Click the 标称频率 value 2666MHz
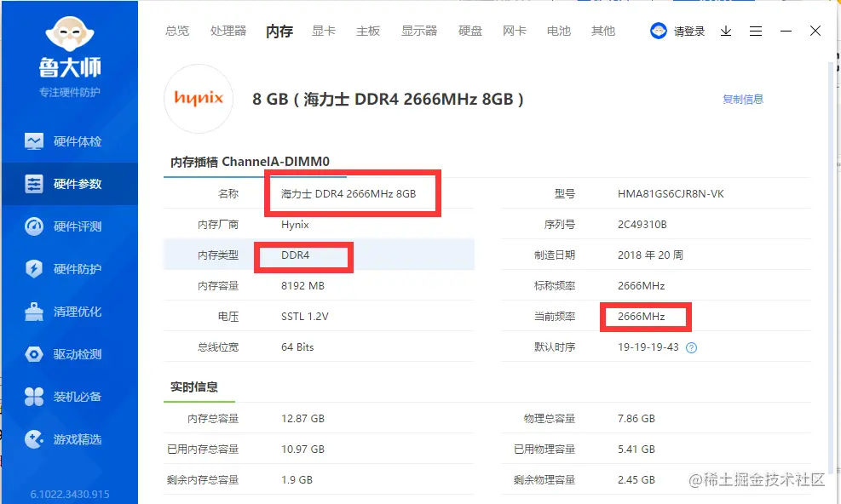The width and height of the screenshot is (841, 504). tap(641, 286)
